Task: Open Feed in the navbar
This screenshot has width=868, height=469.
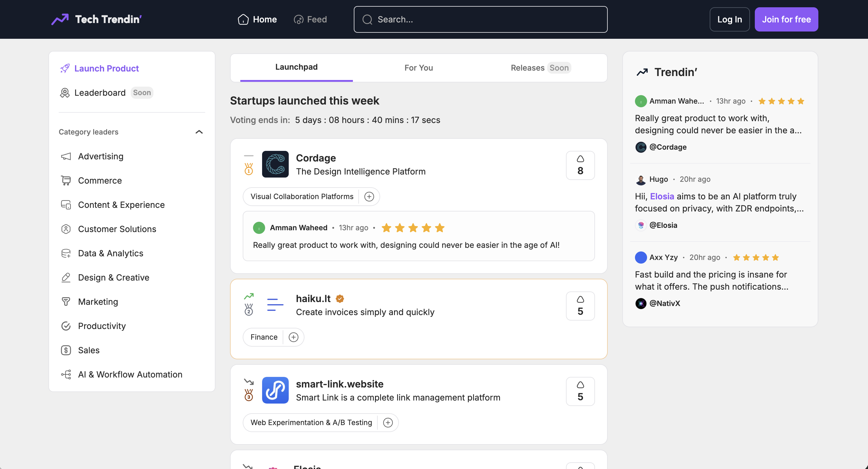Action: 310,20
